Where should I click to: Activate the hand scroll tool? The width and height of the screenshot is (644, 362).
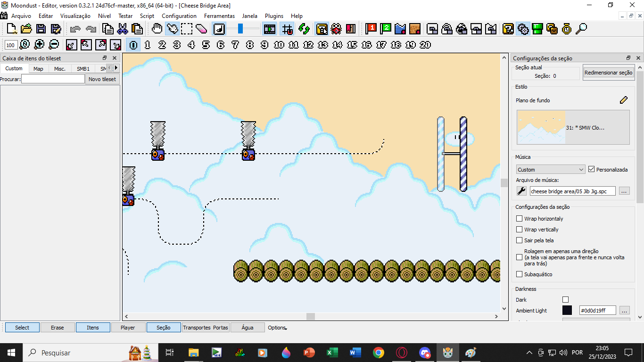157,29
